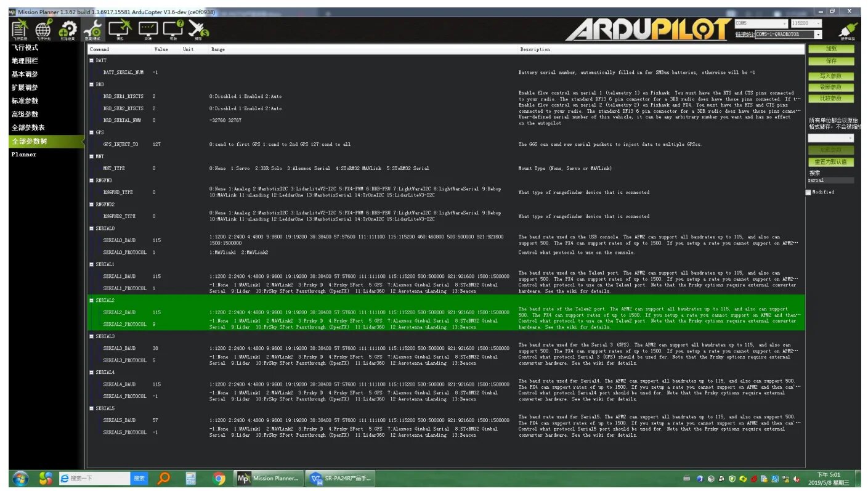Click the 比较参数 compare params button
This screenshot has height=491, width=868.
pyautogui.click(x=831, y=99)
